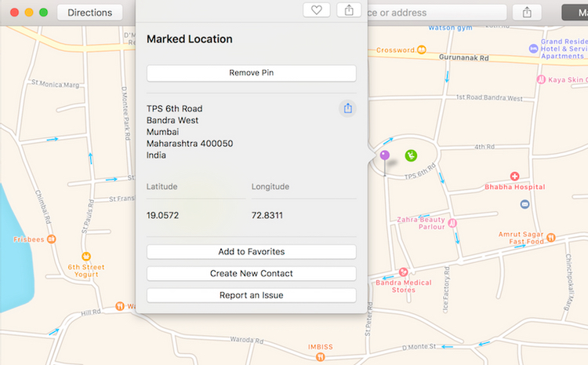Click the 6th Street Yogurt icon
This screenshot has width=588, height=365.
[x=86, y=256]
